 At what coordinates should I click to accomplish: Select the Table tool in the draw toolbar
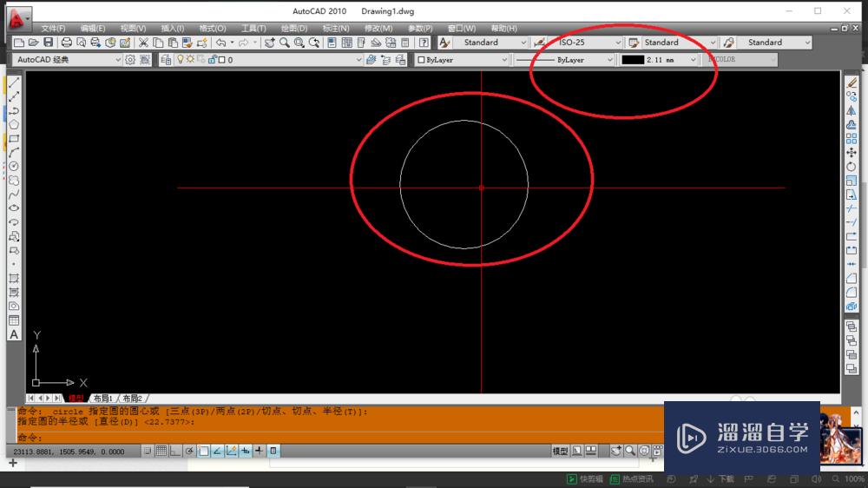14,320
